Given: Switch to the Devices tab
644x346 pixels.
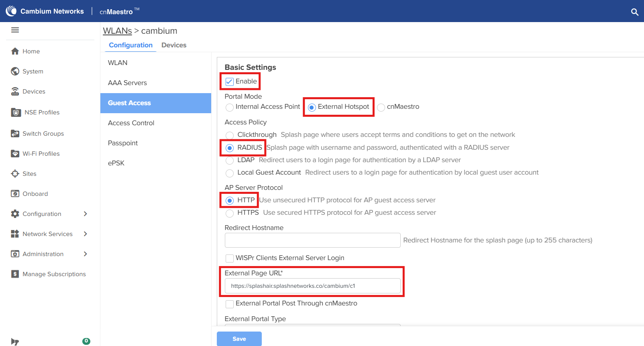Looking at the screenshot, I should point(174,45).
